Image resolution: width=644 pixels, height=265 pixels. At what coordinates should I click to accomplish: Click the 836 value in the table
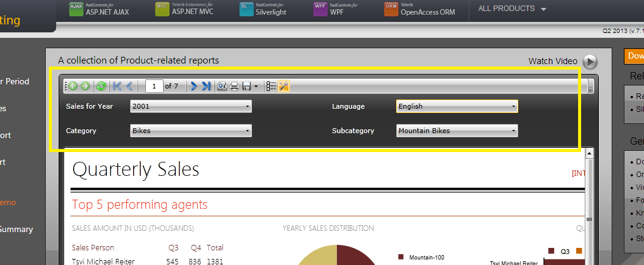[195, 262]
